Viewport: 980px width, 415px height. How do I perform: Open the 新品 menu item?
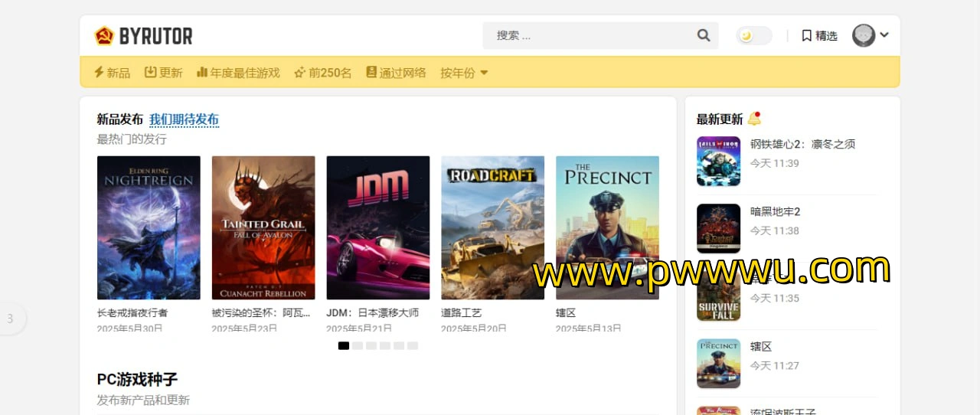click(x=112, y=73)
